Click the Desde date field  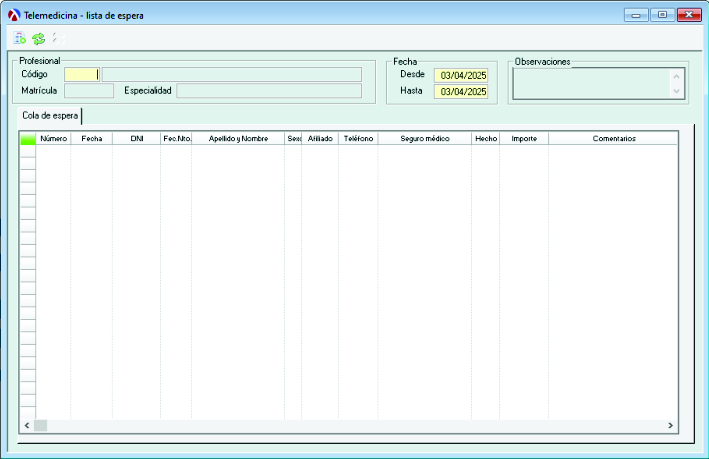click(x=461, y=75)
